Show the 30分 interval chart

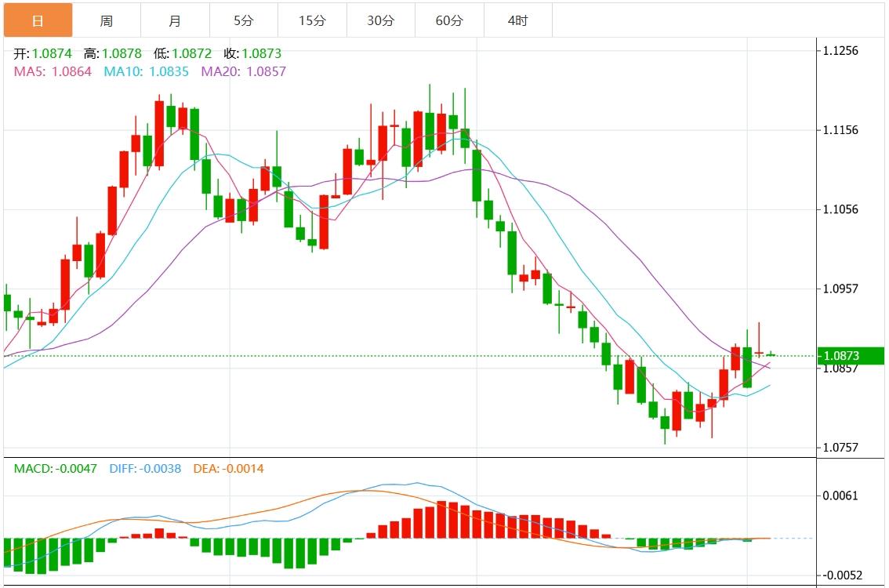pos(380,20)
